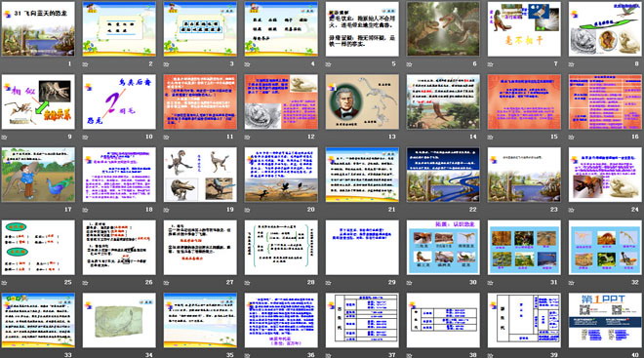
Task: Select slide 6 with fighting dinosaurs picture
Action: point(443,28)
